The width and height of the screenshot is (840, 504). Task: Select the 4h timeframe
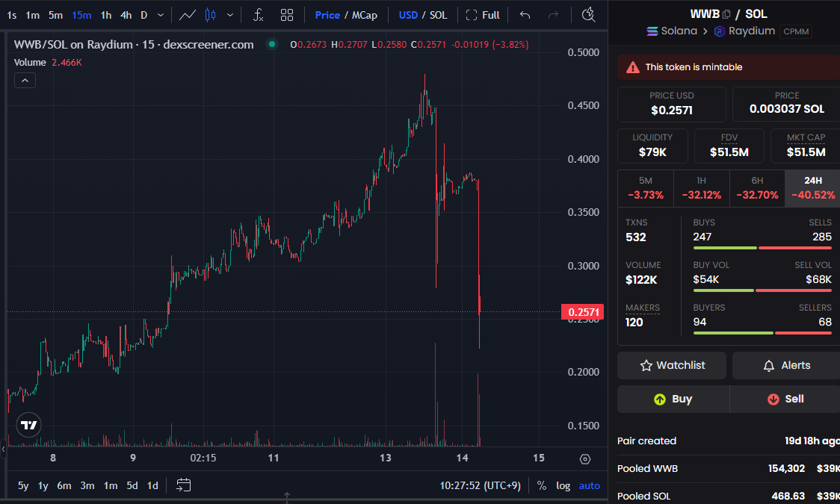click(x=126, y=15)
